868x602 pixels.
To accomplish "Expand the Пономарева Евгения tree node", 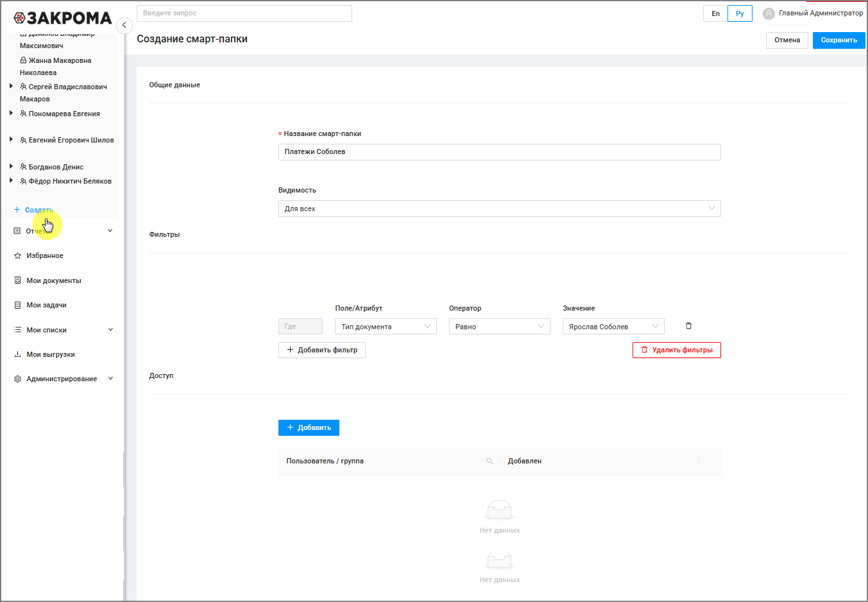I will pyautogui.click(x=11, y=113).
